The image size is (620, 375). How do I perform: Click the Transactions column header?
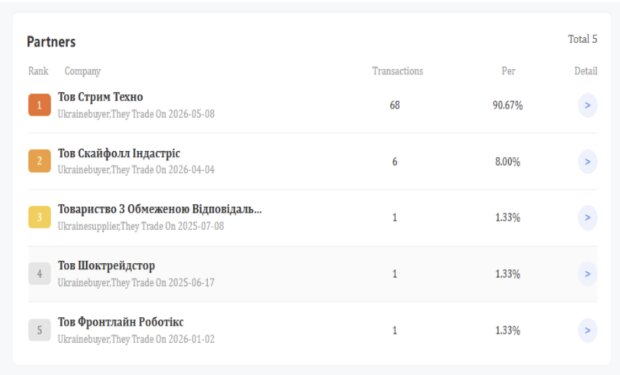pyautogui.click(x=397, y=71)
